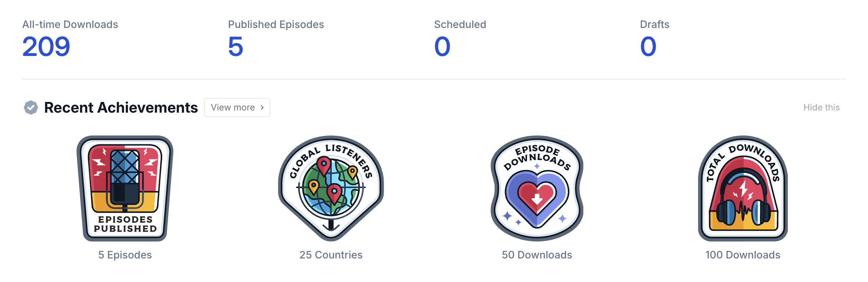Select the 25 Countries label
868x282 pixels.
[331, 255]
